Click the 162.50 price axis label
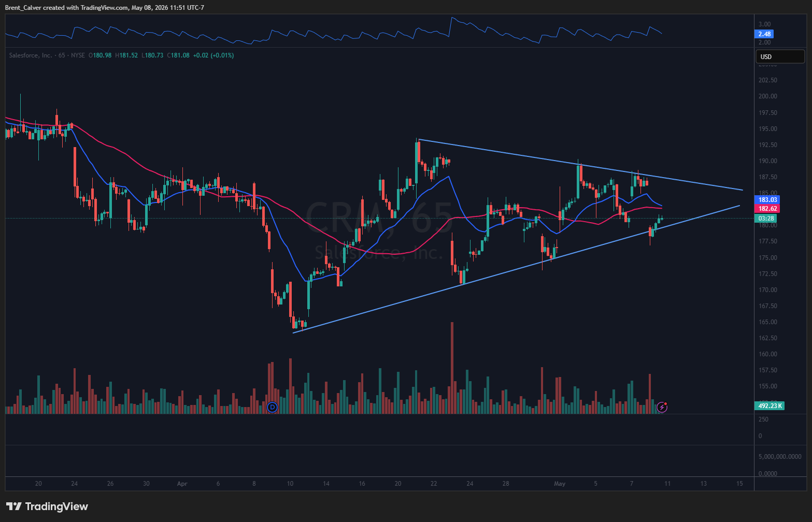This screenshot has height=522, width=812. (x=768, y=338)
